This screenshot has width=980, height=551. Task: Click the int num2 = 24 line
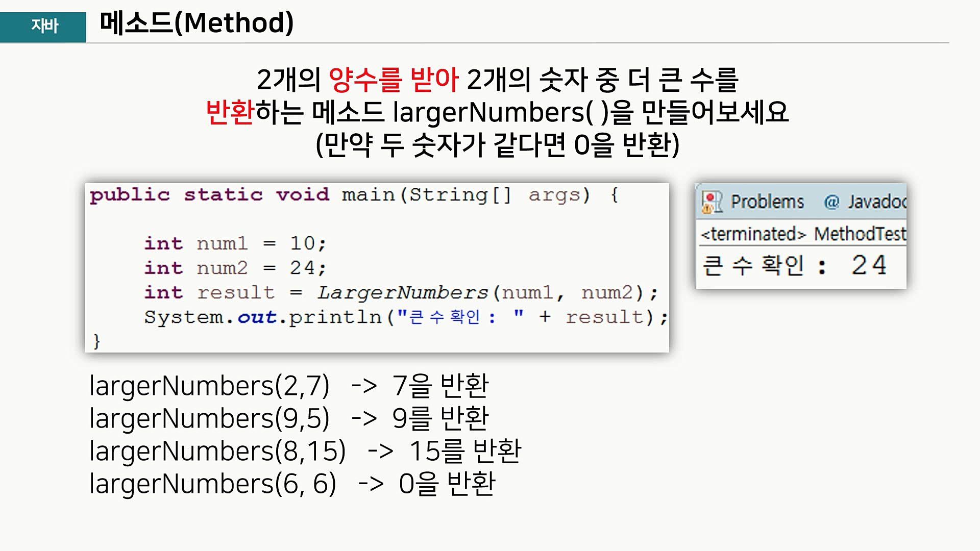click(235, 268)
